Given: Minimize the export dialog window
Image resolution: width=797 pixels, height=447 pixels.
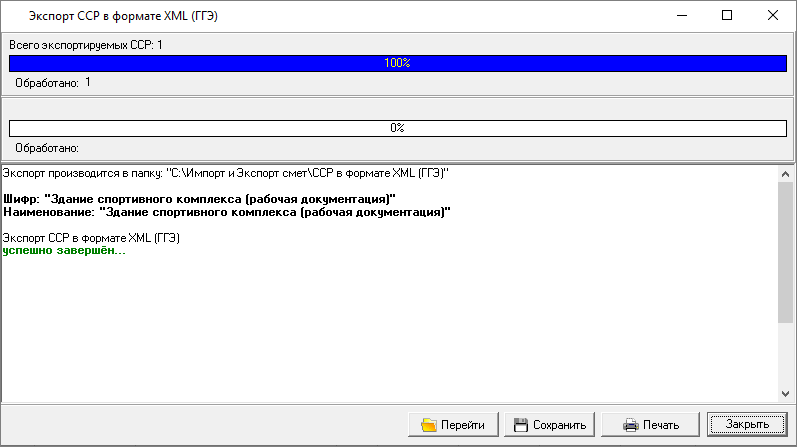Looking at the screenshot, I should [x=681, y=15].
